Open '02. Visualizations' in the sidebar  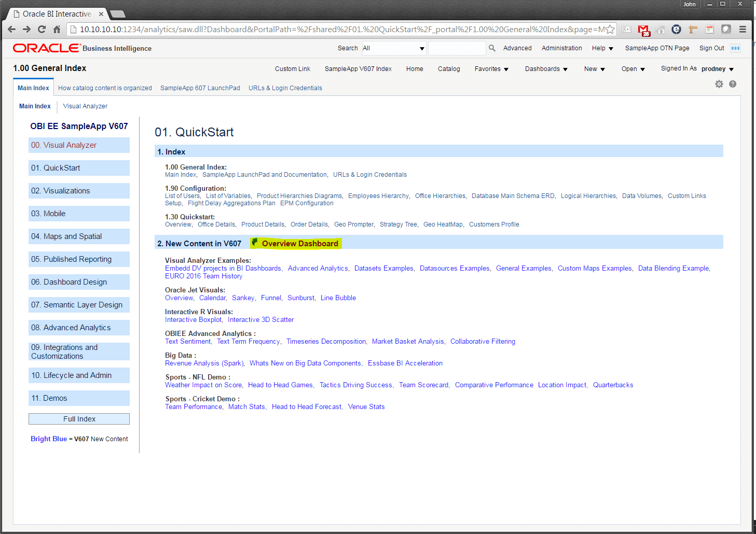click(x=79, y=191)
